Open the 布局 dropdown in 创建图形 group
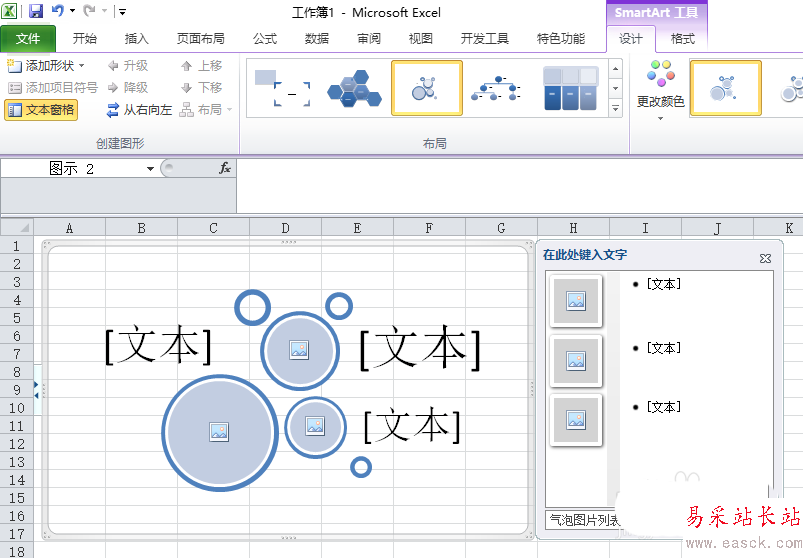The height and width of the screenshot is (558, 803). pos(206,110)
